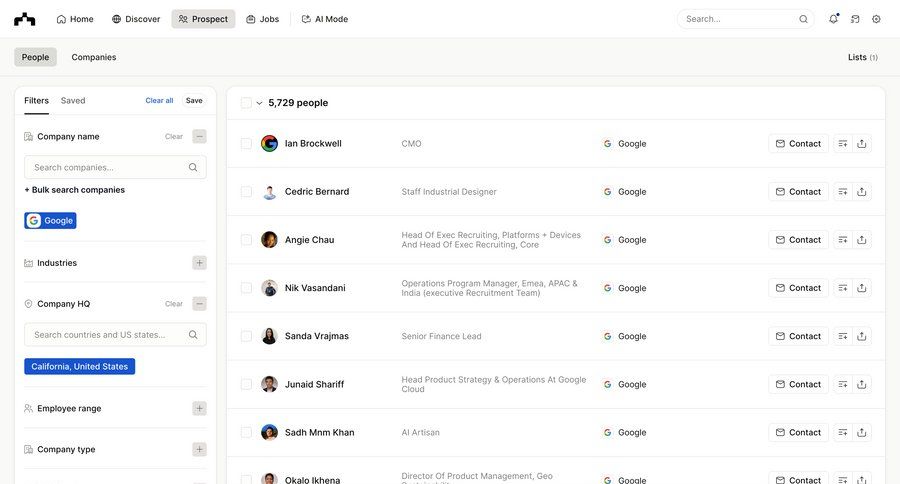
Task: Click export icon for Cedric Bernard
Action: [862, 192]
